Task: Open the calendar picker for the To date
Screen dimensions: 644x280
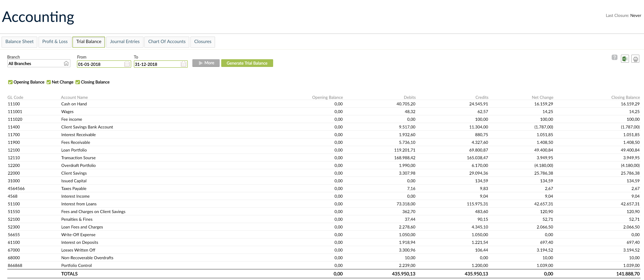Action: pos(184,64)
